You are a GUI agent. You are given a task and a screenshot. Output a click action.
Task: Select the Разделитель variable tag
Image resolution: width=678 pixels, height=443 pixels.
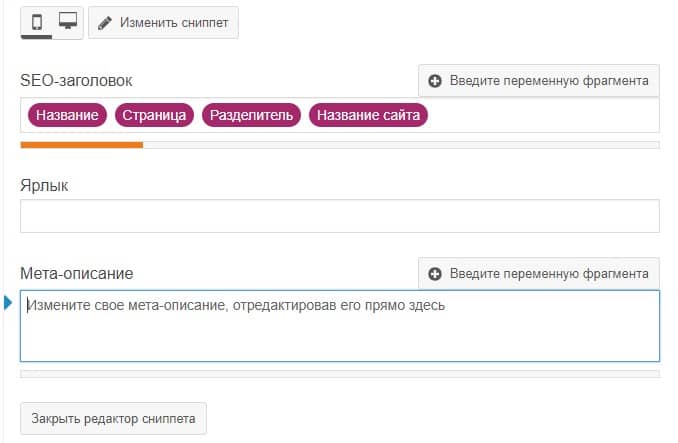(251, 115)
